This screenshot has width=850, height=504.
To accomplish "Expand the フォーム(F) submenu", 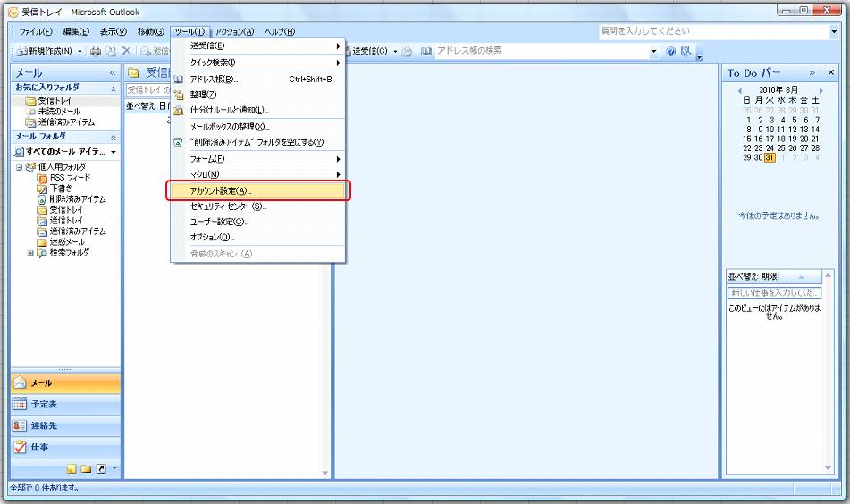I will point(258,159).
